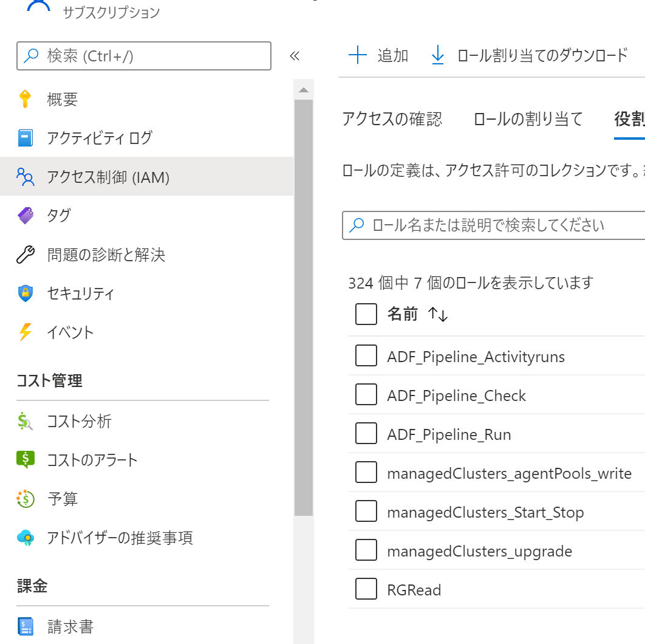Click the sidebar vertical scrollbar thumb
Image resolution: width=645 pixels, height=644 pixels.
tap(304, 307)
